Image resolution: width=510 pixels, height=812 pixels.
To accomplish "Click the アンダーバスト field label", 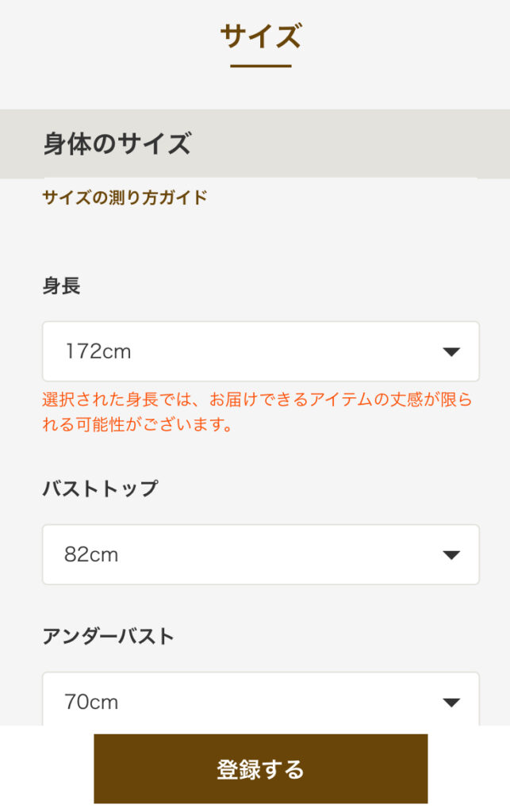I will (x=108, y=636).
